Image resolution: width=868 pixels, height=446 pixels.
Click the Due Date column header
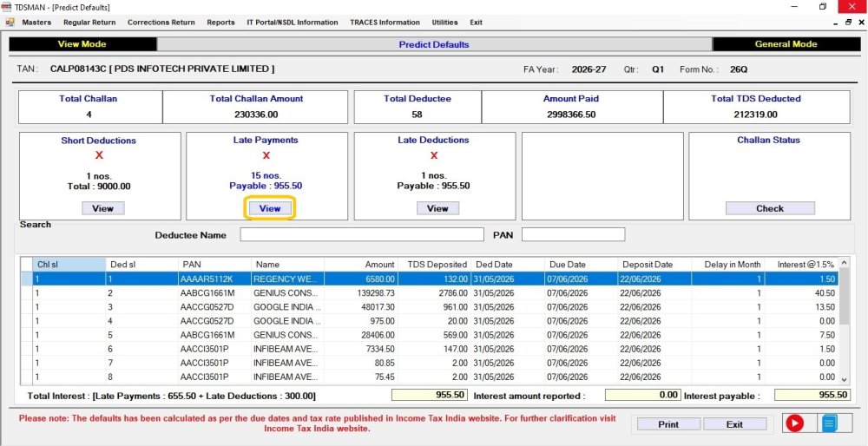tap(581, 265)
